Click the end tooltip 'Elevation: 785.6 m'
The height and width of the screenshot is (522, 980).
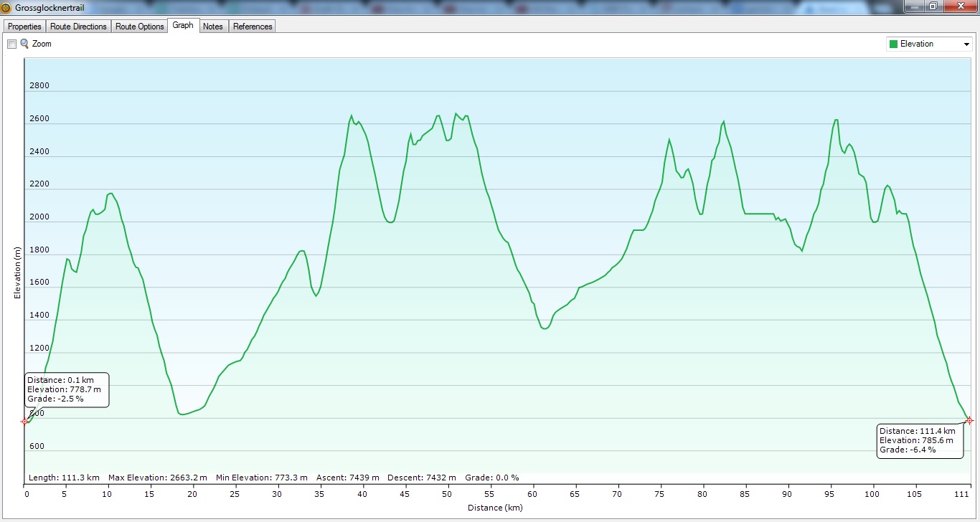click(x=917, y=440)
